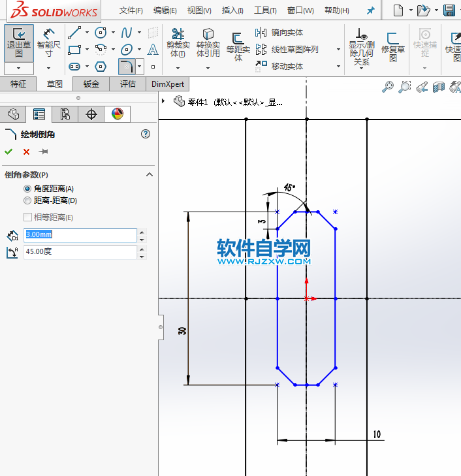The image size is (461, 476).
Task: Switch to the Sheet Metal (钣金) tab
Action: click(x=91, y=84)
